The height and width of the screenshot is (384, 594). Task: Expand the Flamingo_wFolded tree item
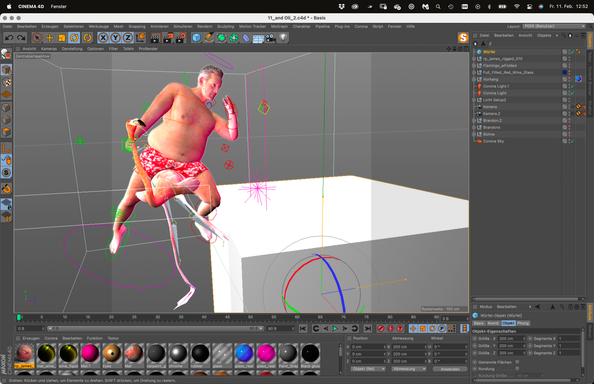point(474,66)
